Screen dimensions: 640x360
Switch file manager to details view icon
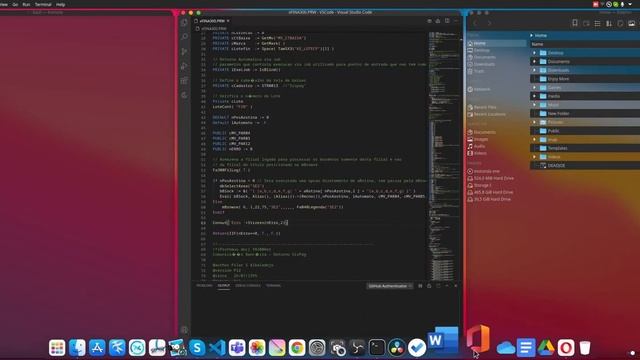598,24
